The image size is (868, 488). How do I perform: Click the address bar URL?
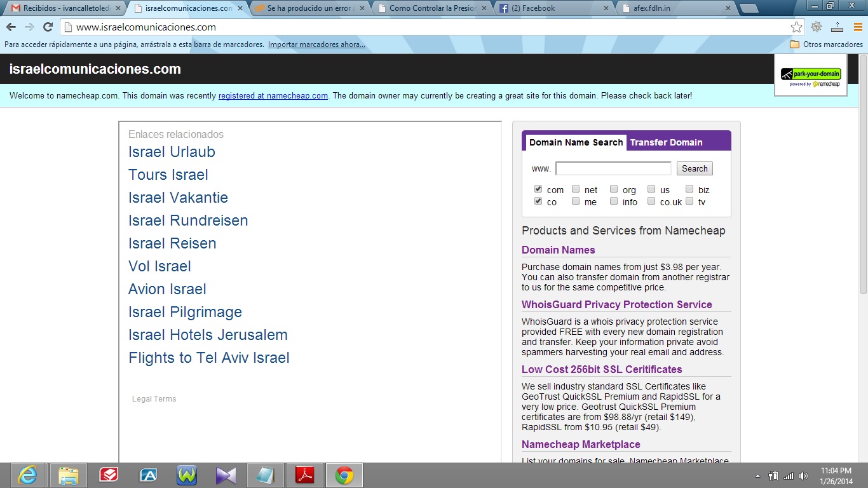146,27
